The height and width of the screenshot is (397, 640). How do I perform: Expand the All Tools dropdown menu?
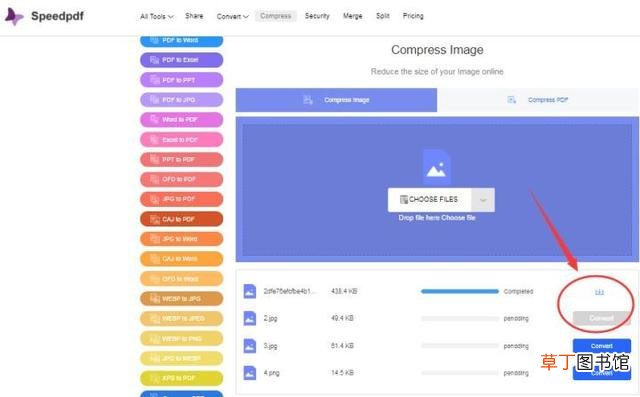157,16
